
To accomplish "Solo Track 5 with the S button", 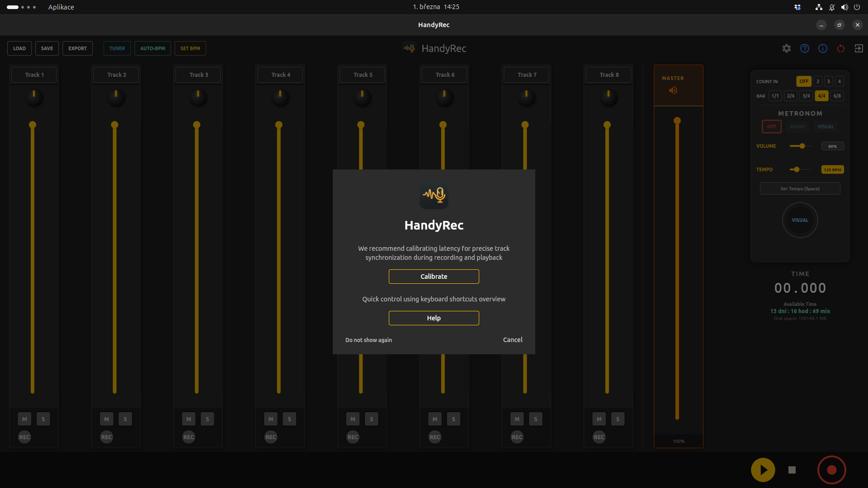I will pyautogui.click(x=371, y=419).
